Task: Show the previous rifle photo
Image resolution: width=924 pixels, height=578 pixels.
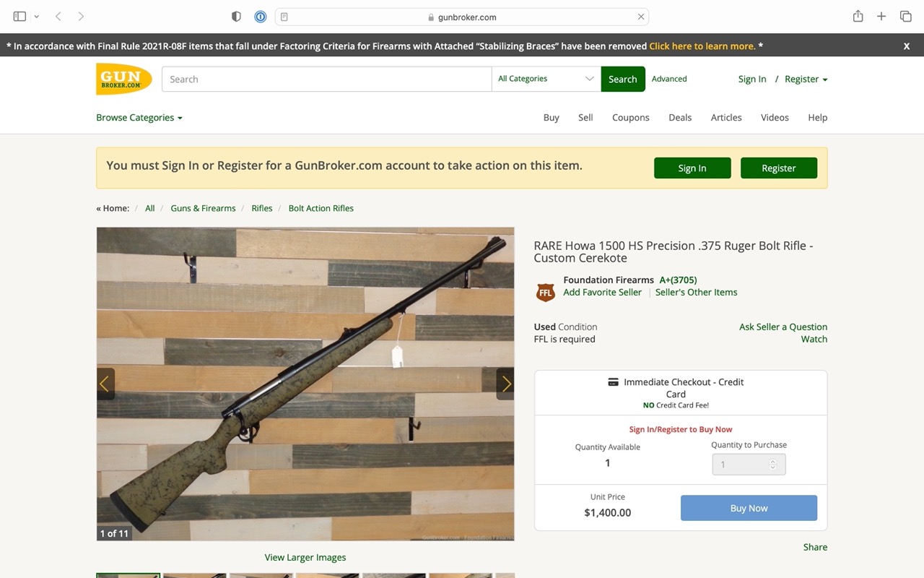Action: pos(105,384)
